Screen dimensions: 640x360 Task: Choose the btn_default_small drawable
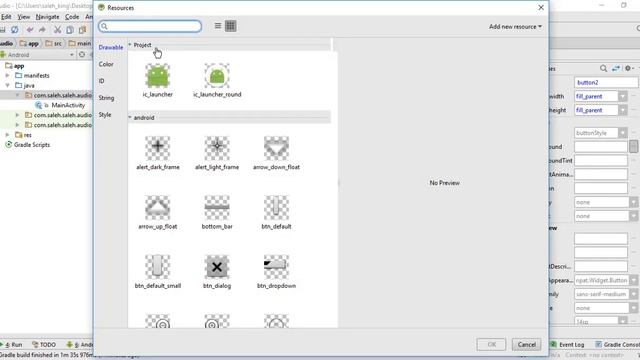click(158, 272)
